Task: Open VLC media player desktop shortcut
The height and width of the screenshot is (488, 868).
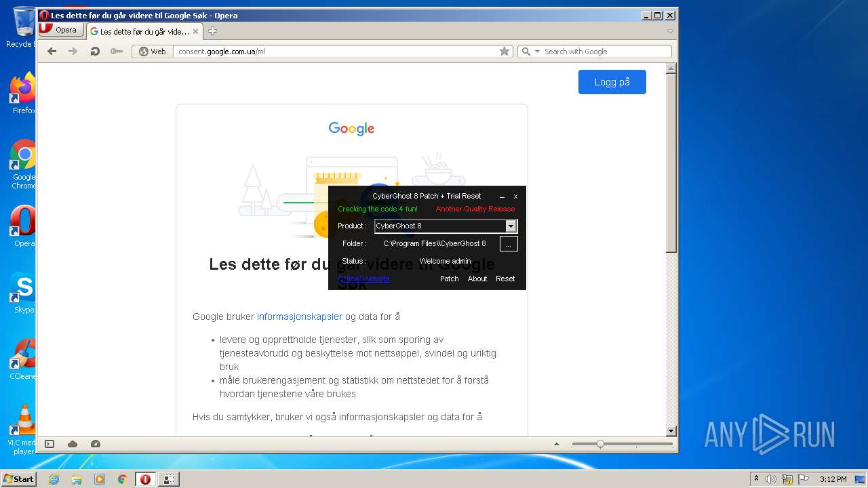Action: tap(23, 430)
